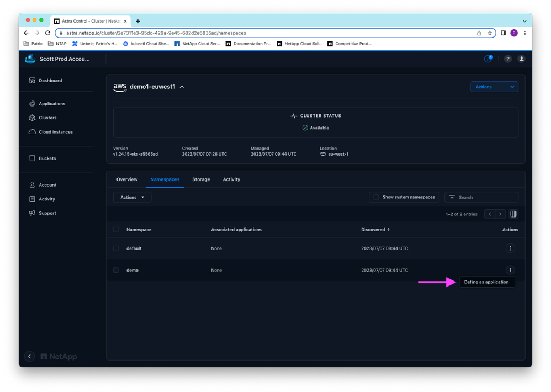This screenshot has height=392, width=551.
Task: Open the NTAP bookmarks folder
Action: tap(57, 44)
